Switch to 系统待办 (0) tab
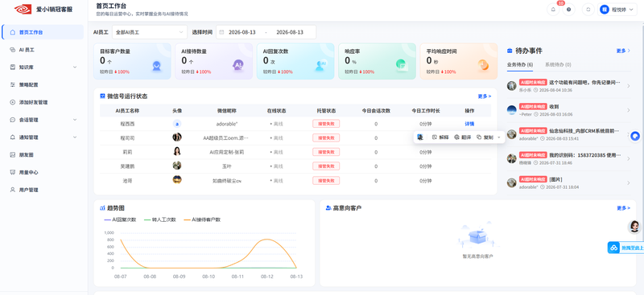The width and height of the screenshot is (644, 295). 558,65
